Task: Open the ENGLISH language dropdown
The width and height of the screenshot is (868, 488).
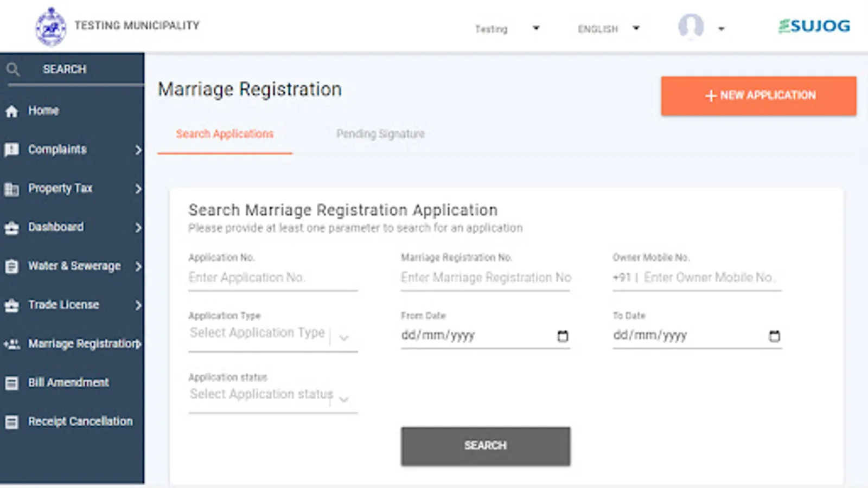Action: tap(636, 28)
